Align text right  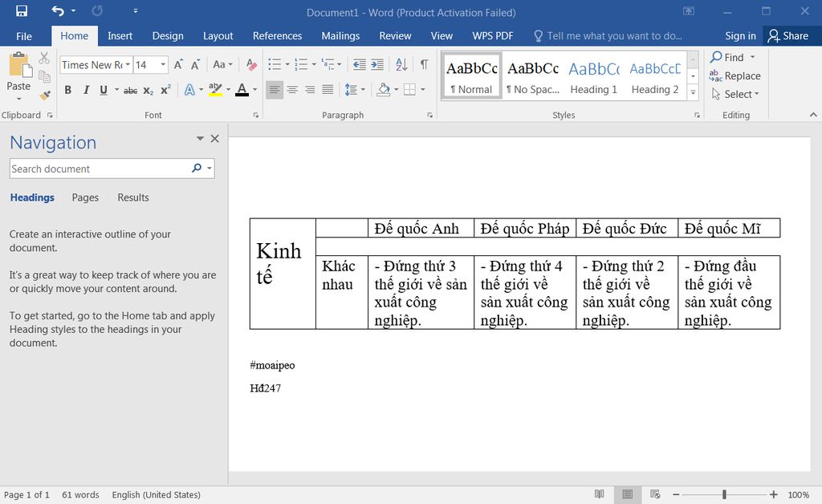[x=310, y=90]
